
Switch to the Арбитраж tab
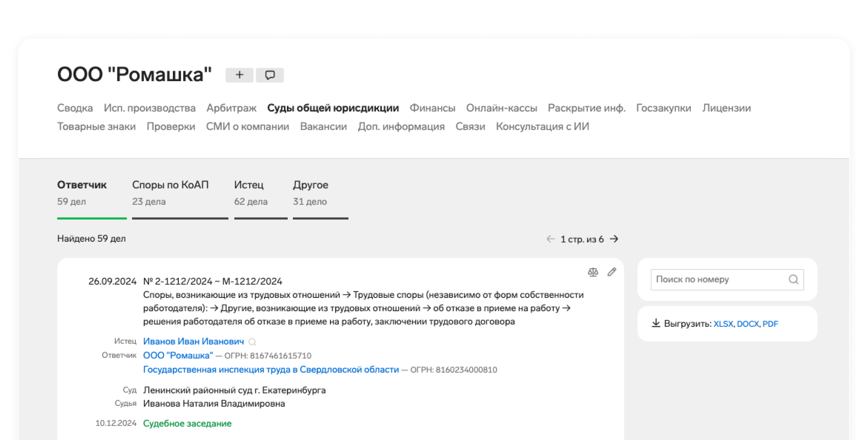click(x=231, y=108)
